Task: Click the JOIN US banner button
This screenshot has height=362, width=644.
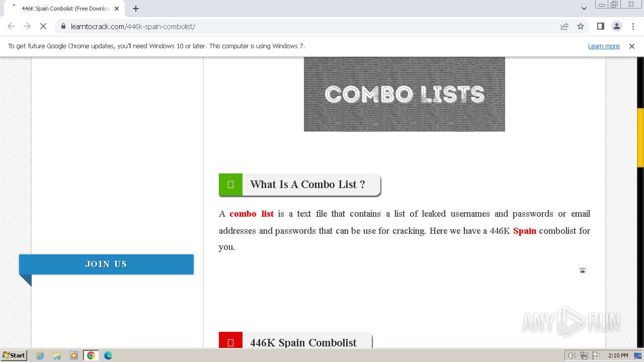Action: 106,264
